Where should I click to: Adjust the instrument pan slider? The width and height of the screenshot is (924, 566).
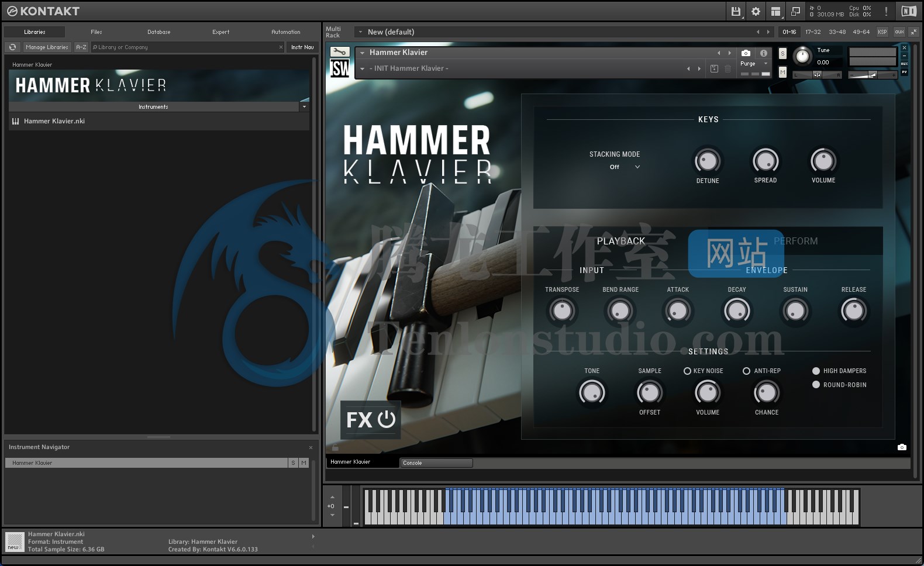click(x=817, y=74)
